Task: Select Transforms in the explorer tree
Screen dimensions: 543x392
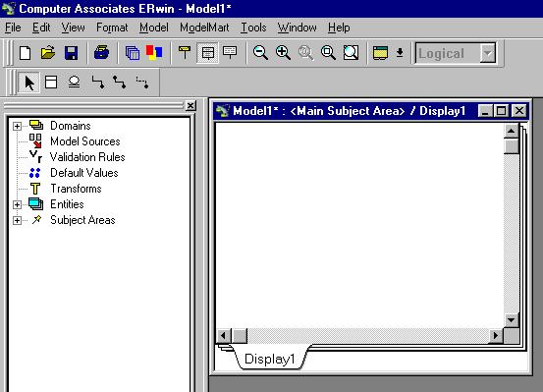Action: (x=76, y=189)
